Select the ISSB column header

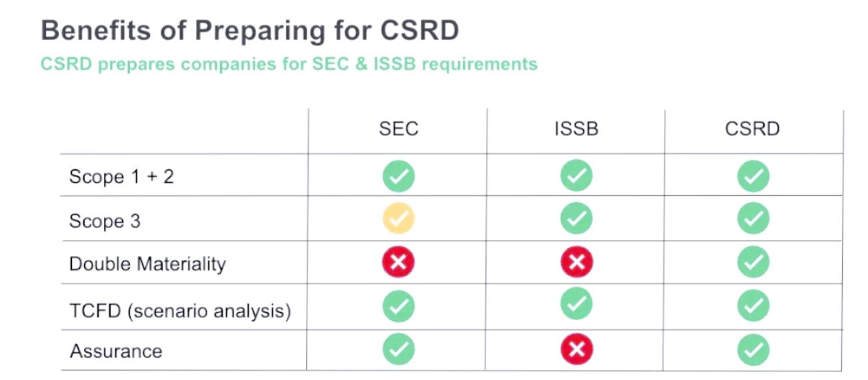tap(577, 129)
